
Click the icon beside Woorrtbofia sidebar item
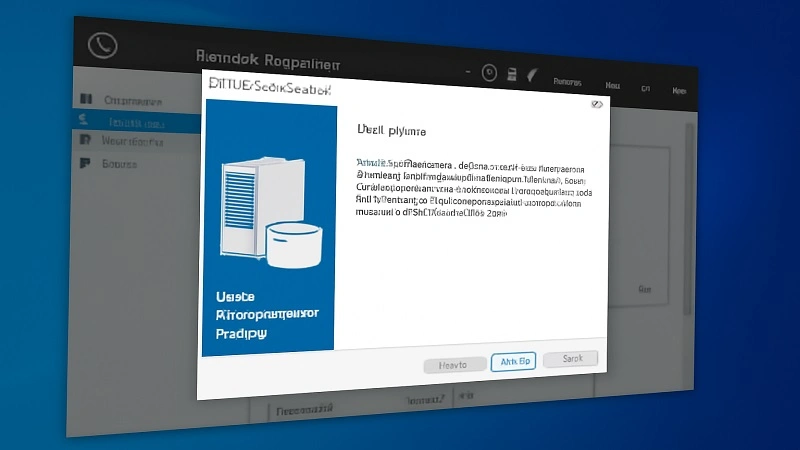(85, 139)
